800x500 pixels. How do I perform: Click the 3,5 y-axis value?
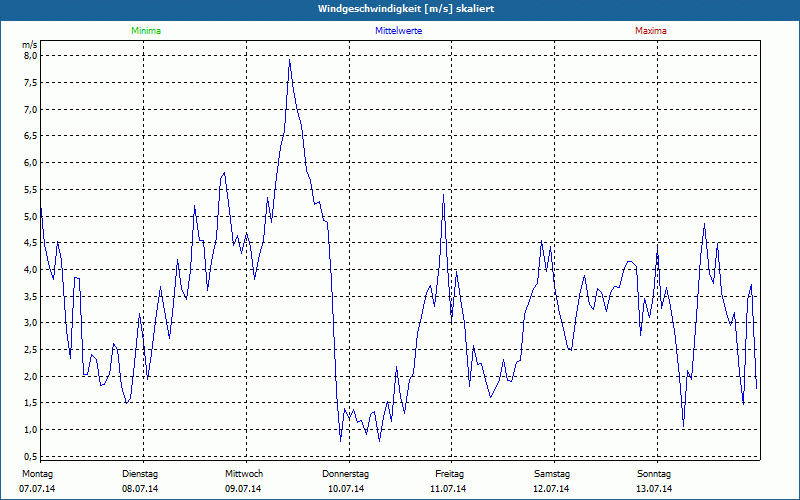(31, 296)
